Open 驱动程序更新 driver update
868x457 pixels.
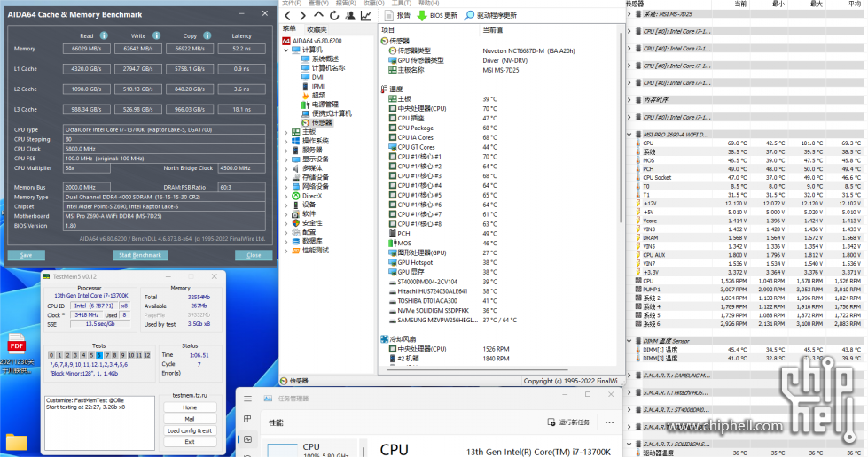(490, 15)
